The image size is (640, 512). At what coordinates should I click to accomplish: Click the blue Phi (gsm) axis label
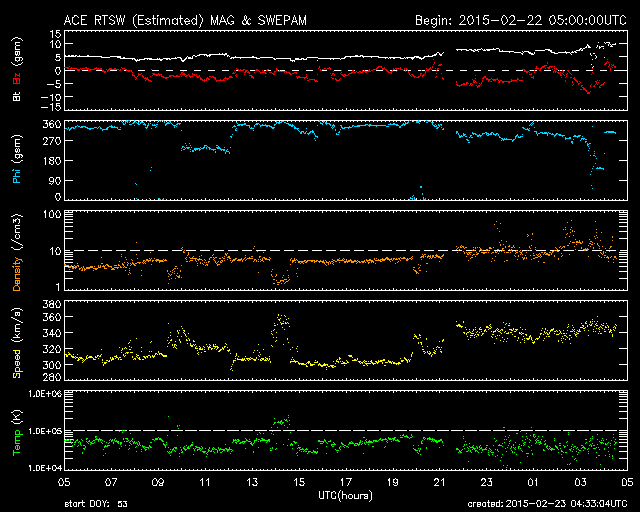pyautogui.click(x=17, y=160)
